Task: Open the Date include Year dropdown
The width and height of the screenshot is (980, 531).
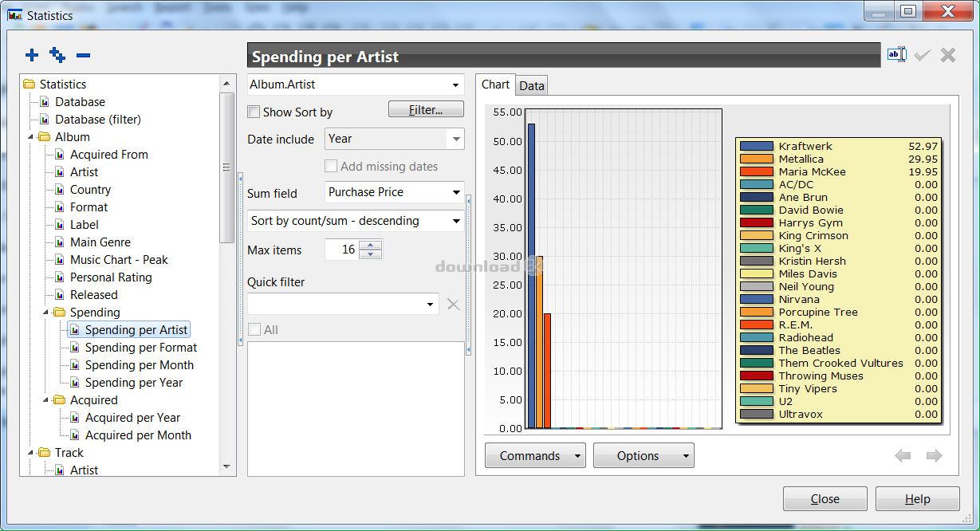Action: point(456,139)
